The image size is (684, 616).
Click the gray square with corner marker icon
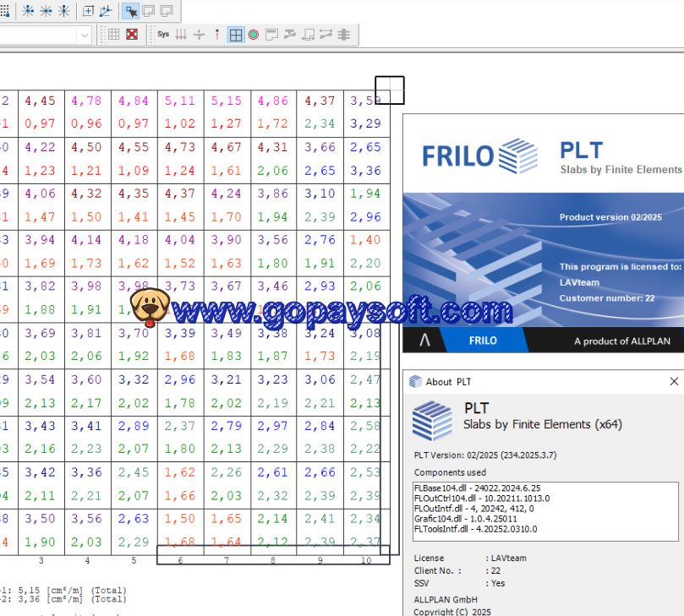pos(309,35)
